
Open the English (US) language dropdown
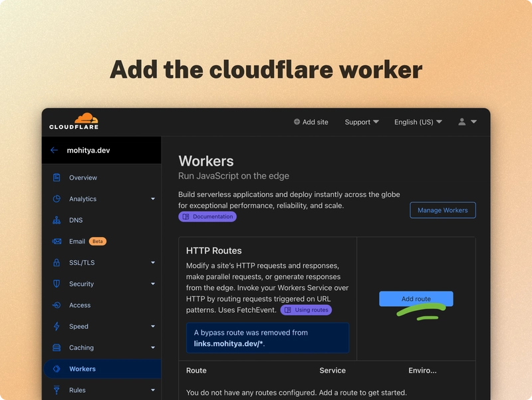click(x=418, y=122)
